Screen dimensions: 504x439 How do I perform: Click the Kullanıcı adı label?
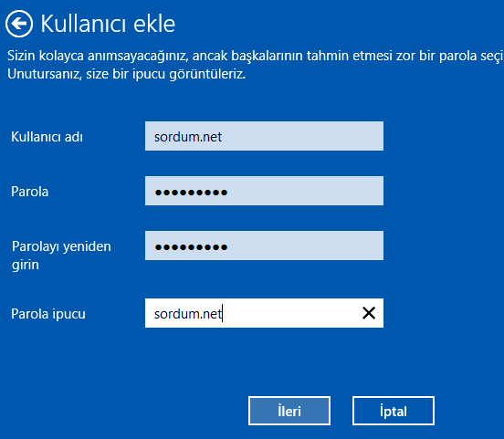tap(47, 137)
